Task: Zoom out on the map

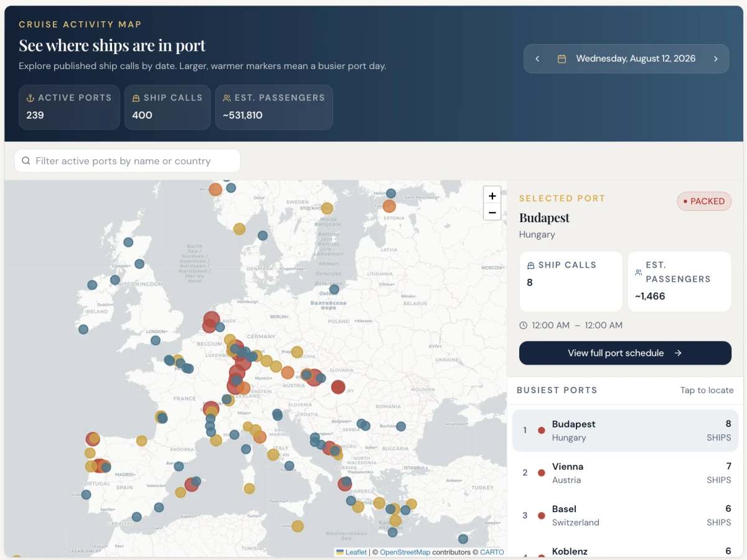Action: (492, 212)
